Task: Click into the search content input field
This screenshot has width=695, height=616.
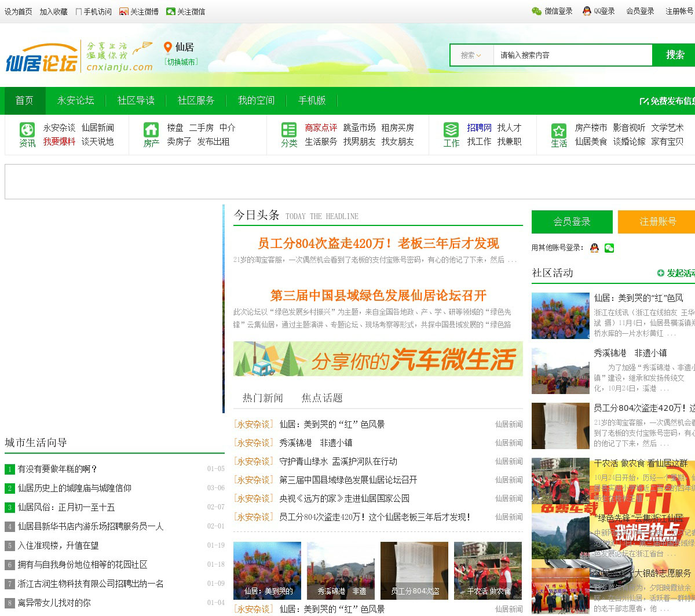Action: tap(572, 55)
